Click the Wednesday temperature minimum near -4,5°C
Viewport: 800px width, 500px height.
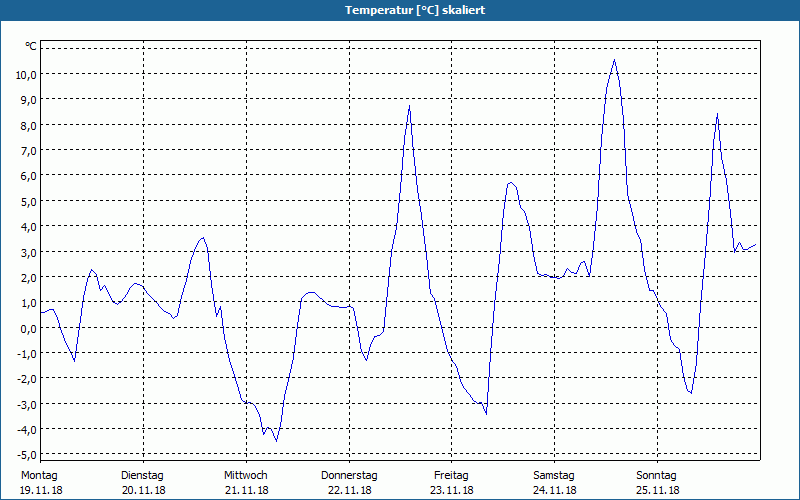[x=276, y=441]
